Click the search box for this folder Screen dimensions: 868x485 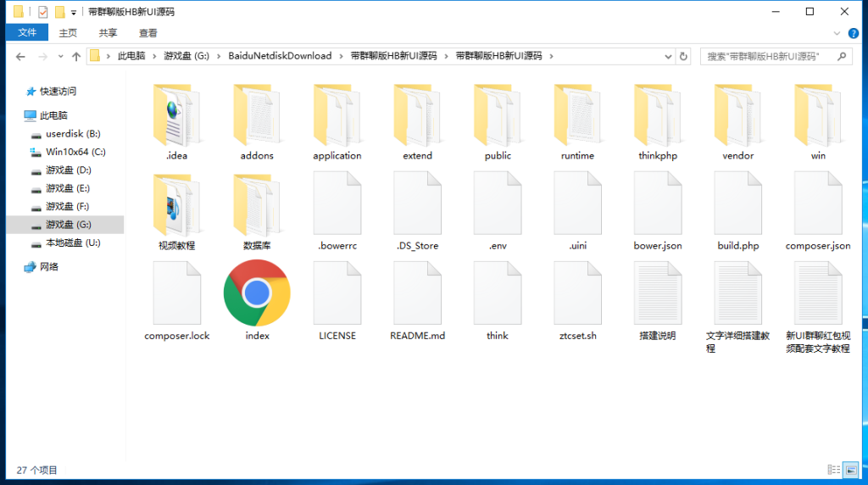click(775, 57)
